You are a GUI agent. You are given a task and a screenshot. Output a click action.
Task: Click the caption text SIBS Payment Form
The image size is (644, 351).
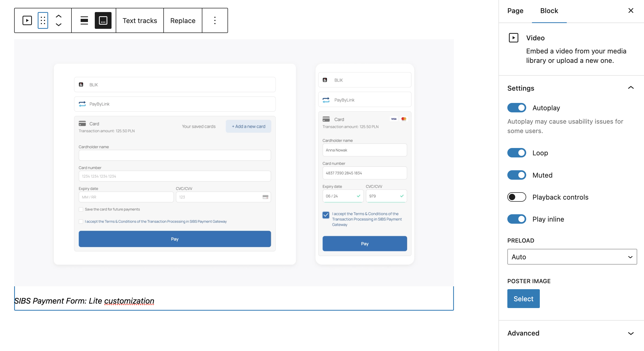84,301
